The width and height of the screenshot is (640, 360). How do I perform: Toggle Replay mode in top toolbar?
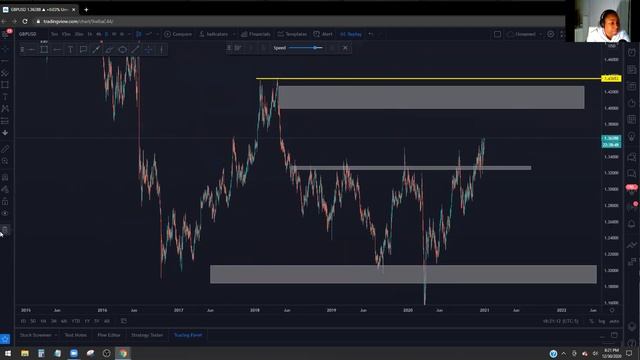click(351, 34)
